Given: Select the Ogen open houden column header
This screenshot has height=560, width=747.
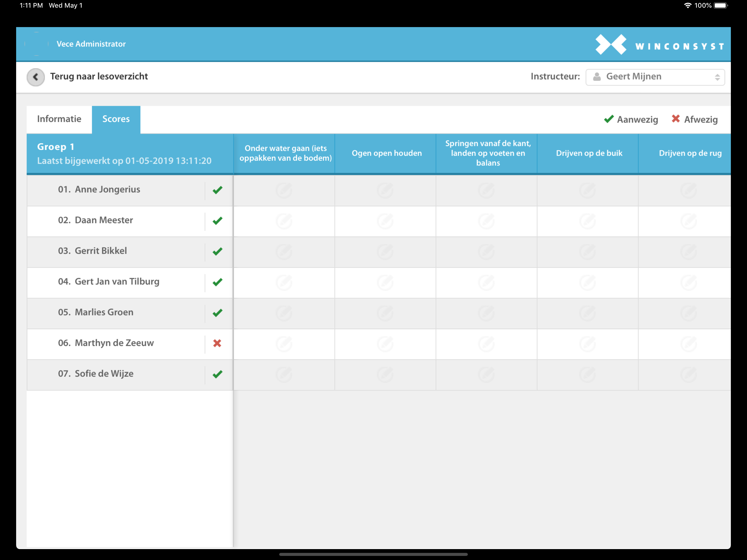Looking at the screenshot, I should (x=386, y=153).
